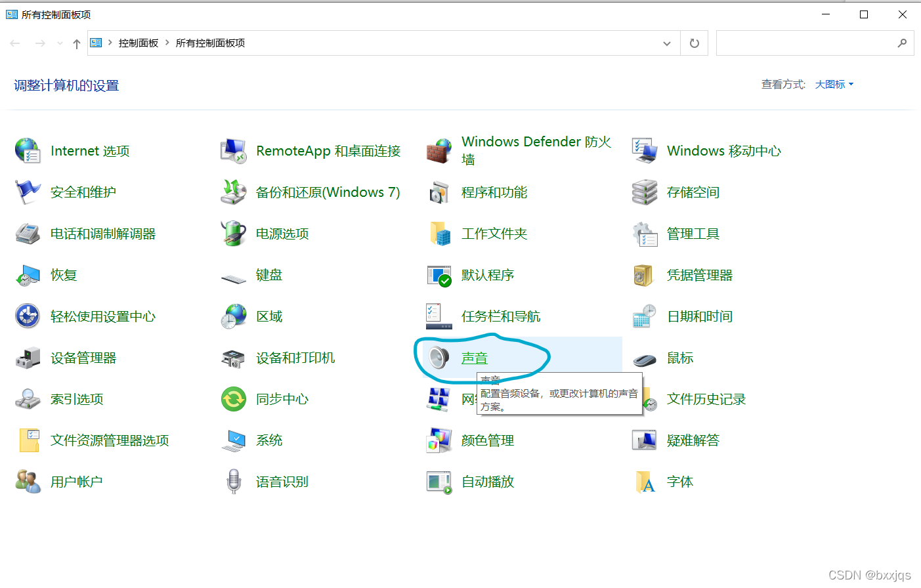Open the RemoteApp 和桌面连接 icon
Image resolution: width=921 pixels, height=588 pixels.
click(233, 151)
